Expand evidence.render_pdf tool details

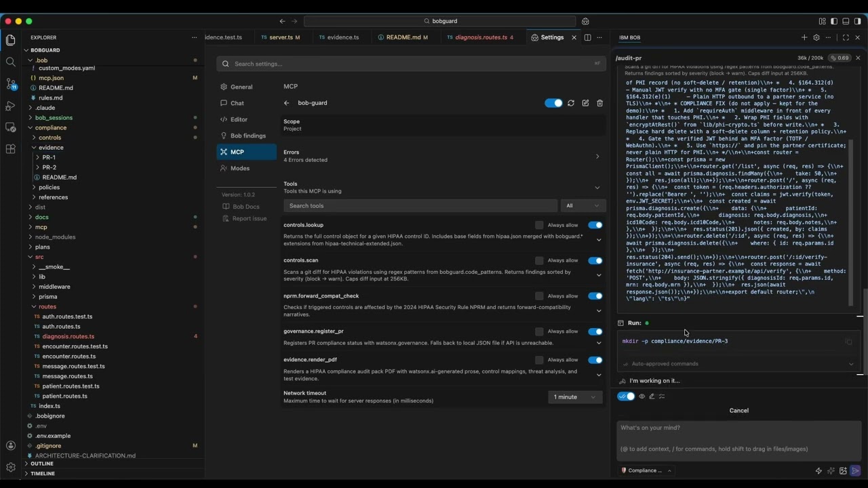click(x=598, y=375)
